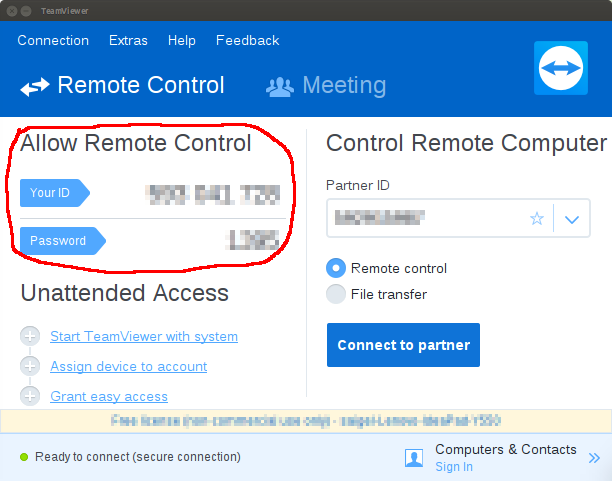Expand the Computers & Contacts panel arrows

click(594, 458)
